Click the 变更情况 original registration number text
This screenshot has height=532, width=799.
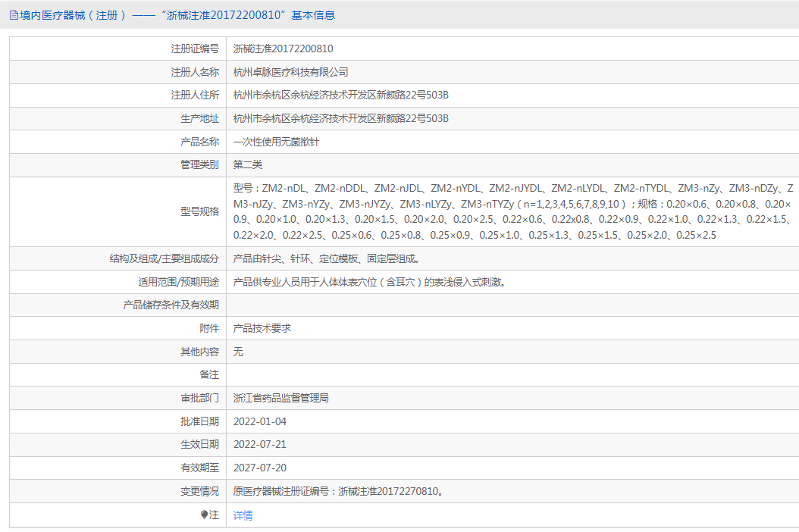(337, 491)
